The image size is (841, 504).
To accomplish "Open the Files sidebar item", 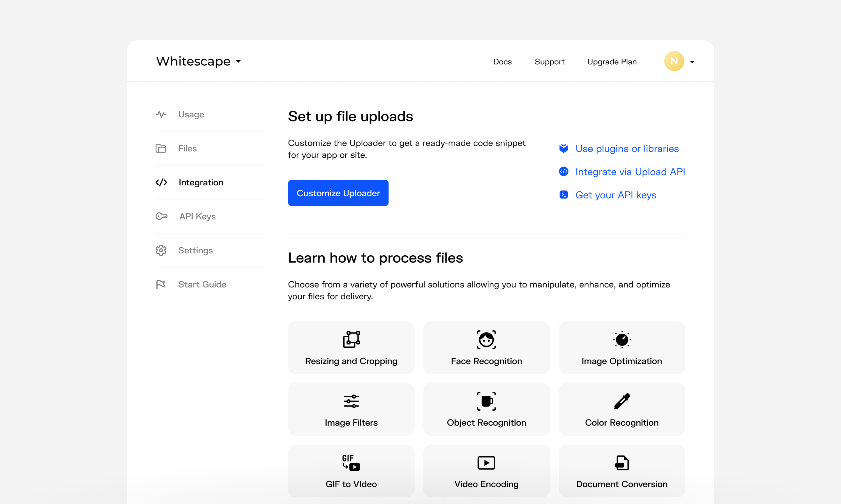I will click(187, 148).
